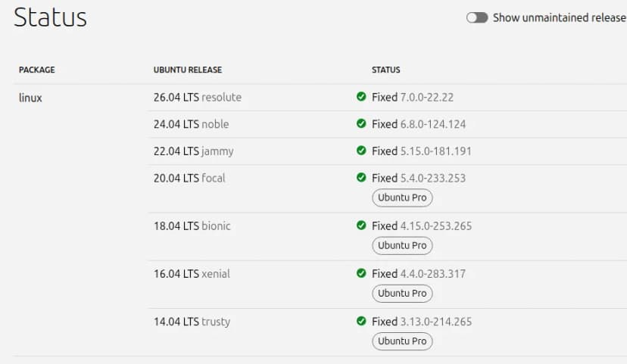Click the Fixed 5.15.0-181.191 status text

422,151
